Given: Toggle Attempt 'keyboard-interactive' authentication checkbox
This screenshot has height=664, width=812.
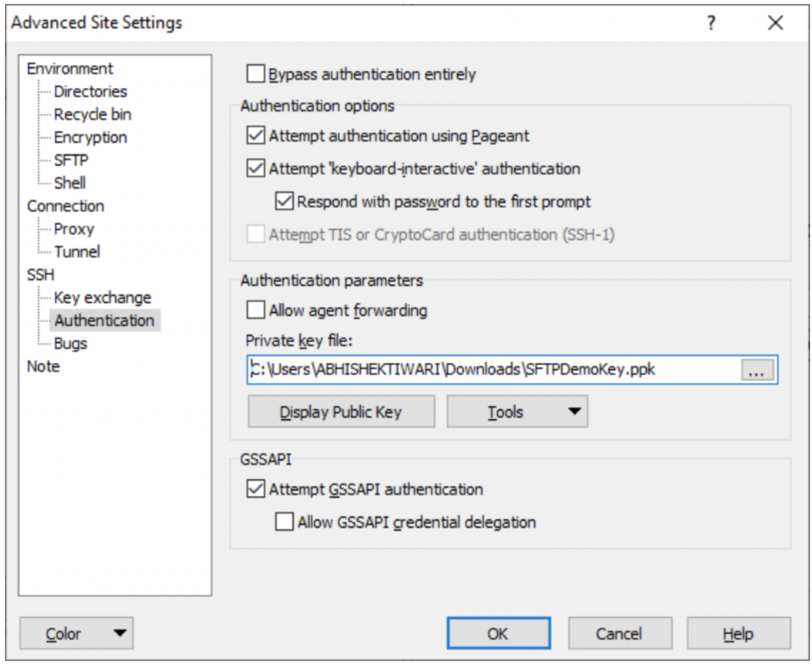Looking at the screenshot, I should coord(256,169).
